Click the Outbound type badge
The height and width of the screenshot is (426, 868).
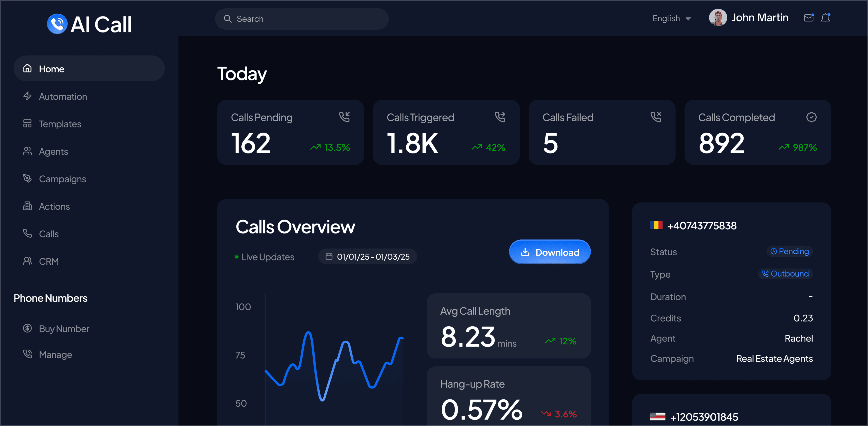[785, 273]
